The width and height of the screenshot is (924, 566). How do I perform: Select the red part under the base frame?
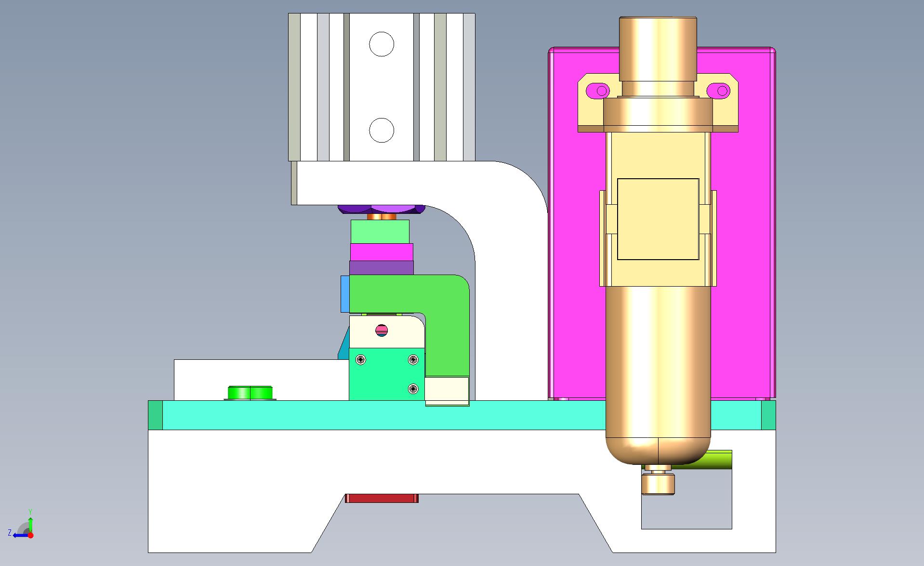click(382, 498)
